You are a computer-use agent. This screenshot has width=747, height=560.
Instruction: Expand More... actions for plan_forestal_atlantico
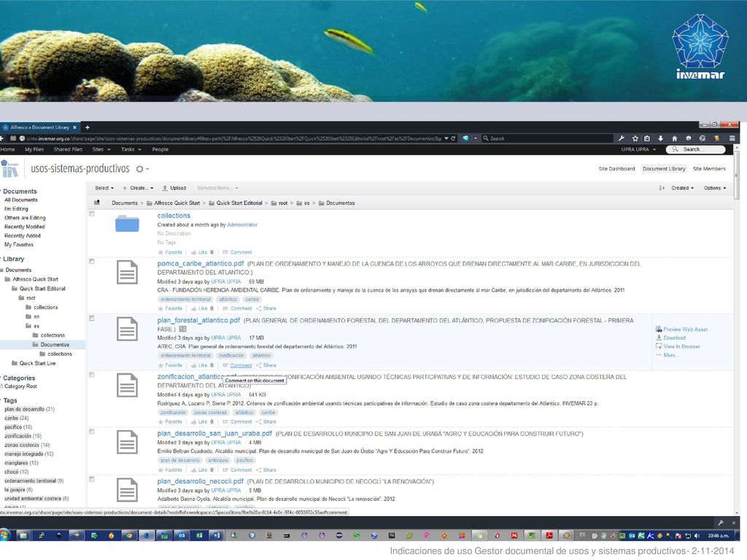point(667,355)
